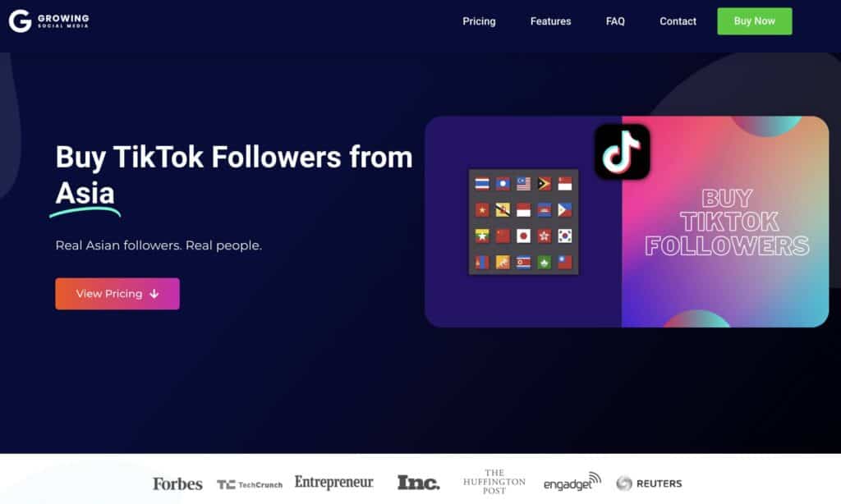
Task: Click the View Pricing button
Action: point(117,294)
